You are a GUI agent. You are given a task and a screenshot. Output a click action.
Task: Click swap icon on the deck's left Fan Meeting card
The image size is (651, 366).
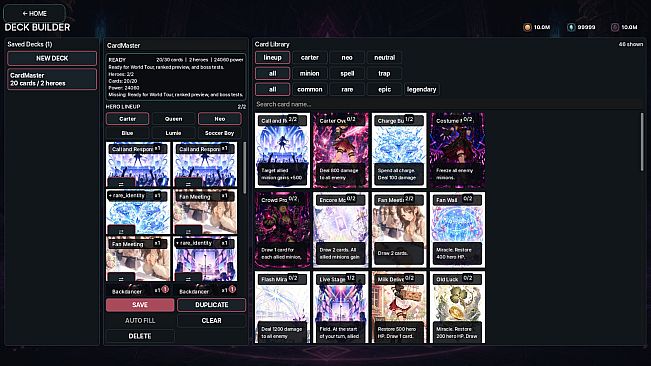tap(121, 278)
